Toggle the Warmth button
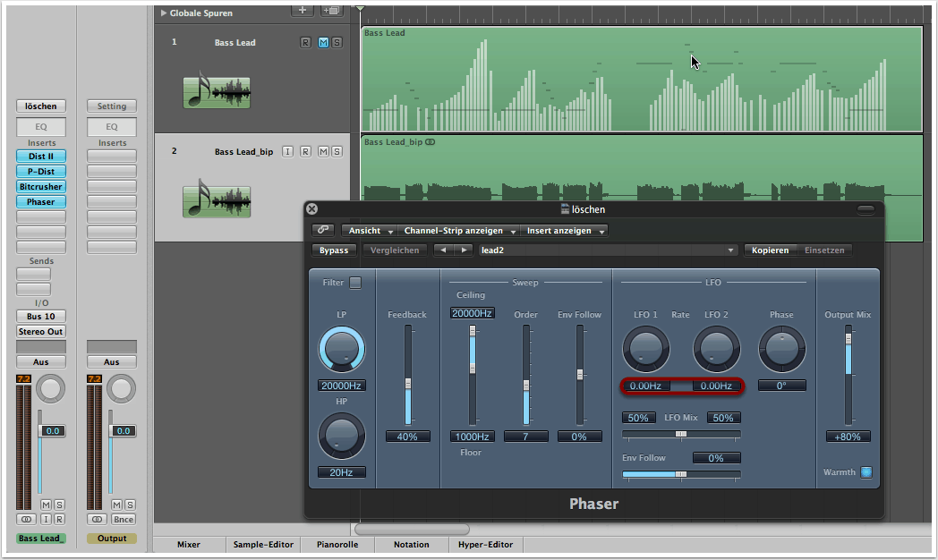 [866, 472]
